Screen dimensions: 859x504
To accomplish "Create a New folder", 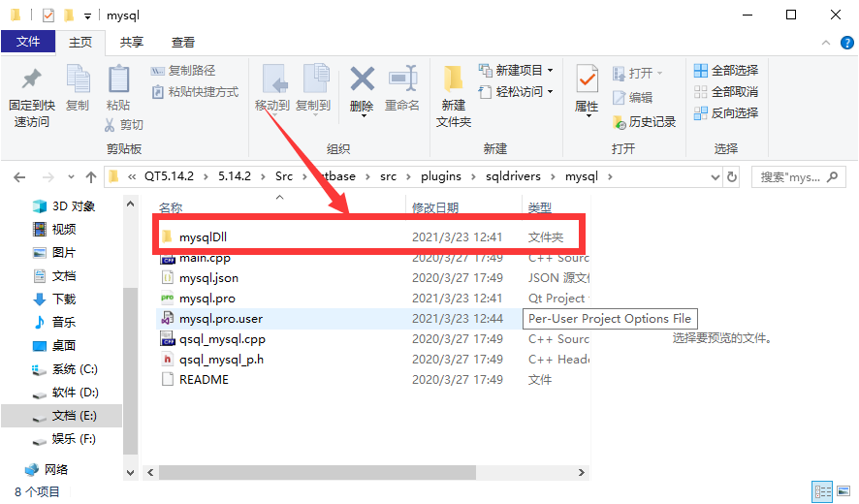I will (x=454, y=96).
